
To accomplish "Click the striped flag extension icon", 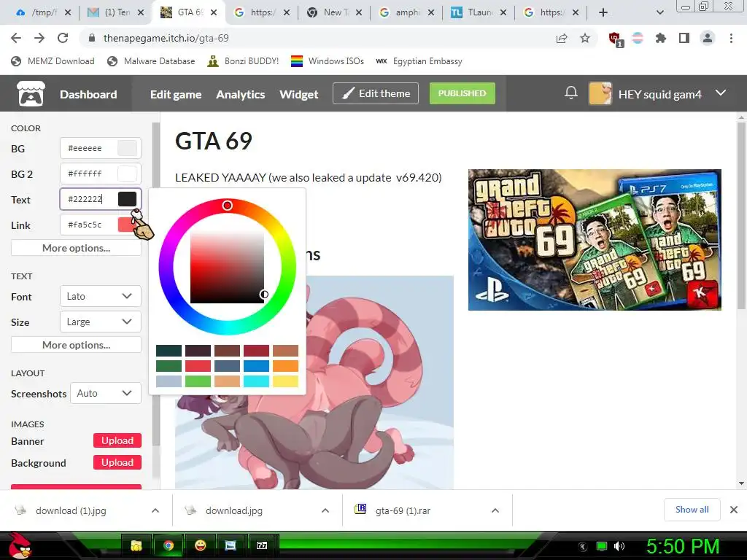I will pos(638,38).
